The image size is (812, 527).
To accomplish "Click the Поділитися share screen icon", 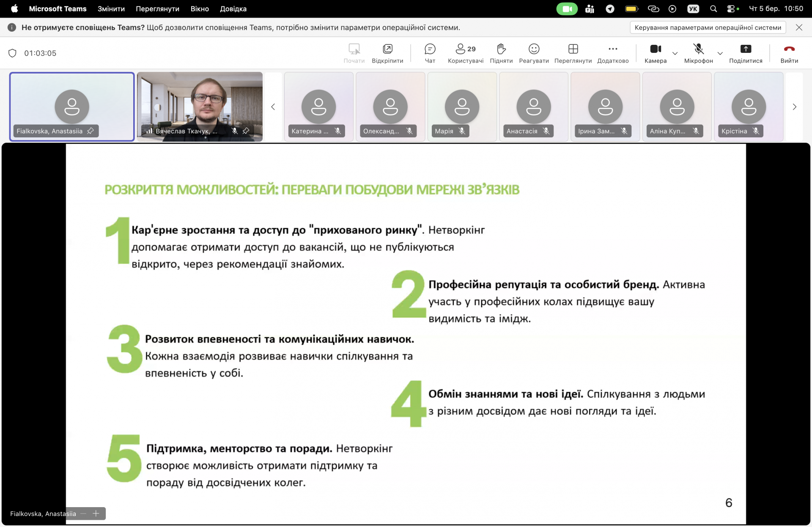I will 746,53.
